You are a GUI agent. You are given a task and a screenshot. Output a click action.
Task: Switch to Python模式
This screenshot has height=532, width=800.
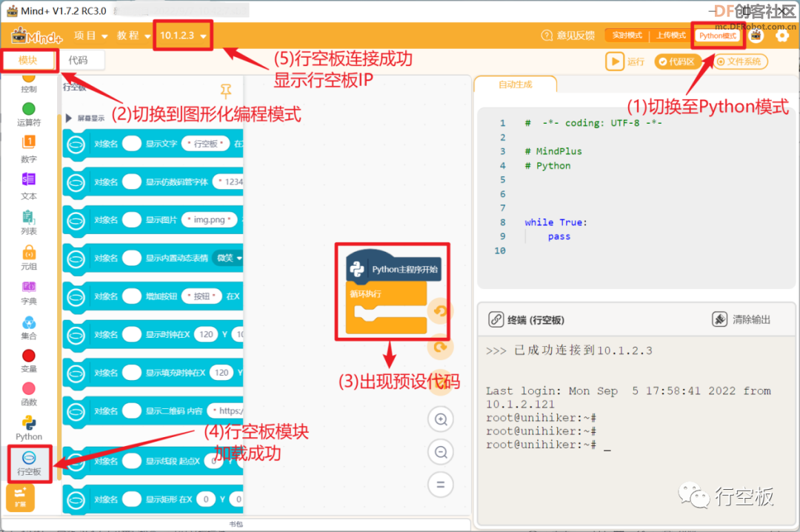click(717, 36)
